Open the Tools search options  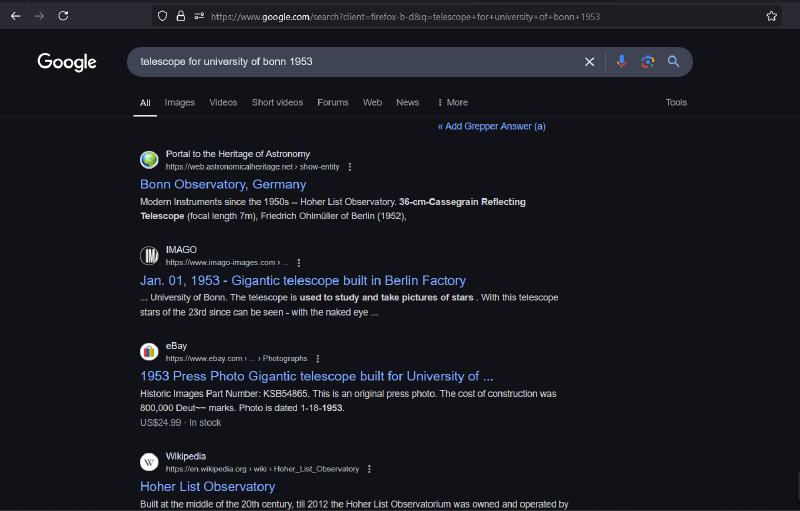pyautogui.click(x=676, y=102)
